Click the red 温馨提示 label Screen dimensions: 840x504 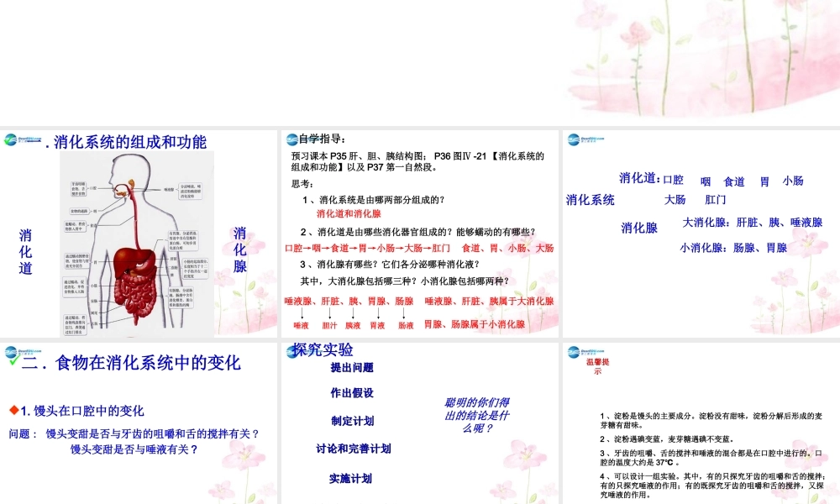597,366
